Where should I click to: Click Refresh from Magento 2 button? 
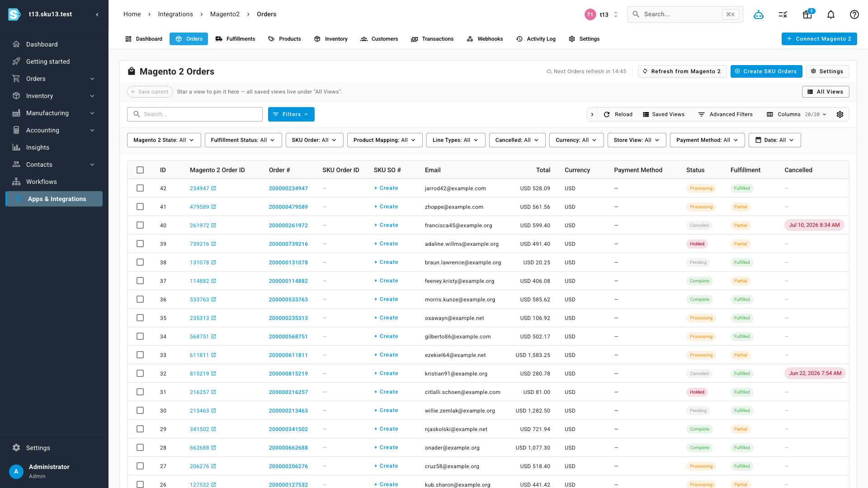[682, 71]
